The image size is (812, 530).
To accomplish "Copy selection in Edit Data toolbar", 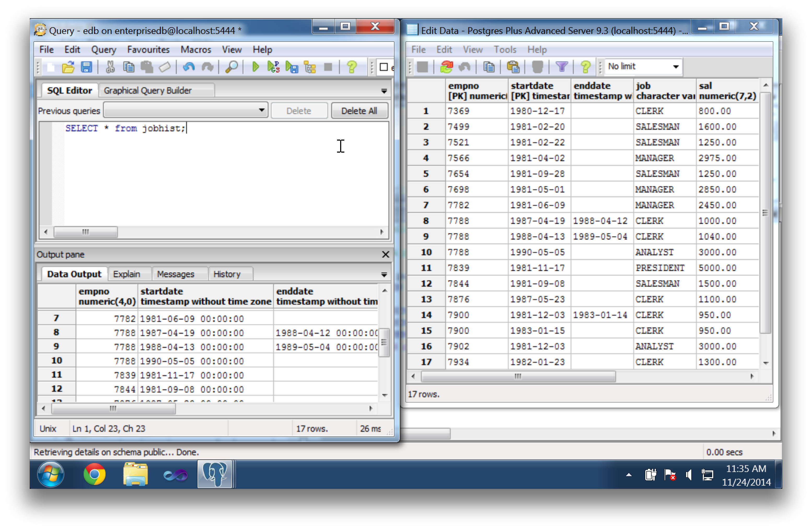I will (489, 67).
